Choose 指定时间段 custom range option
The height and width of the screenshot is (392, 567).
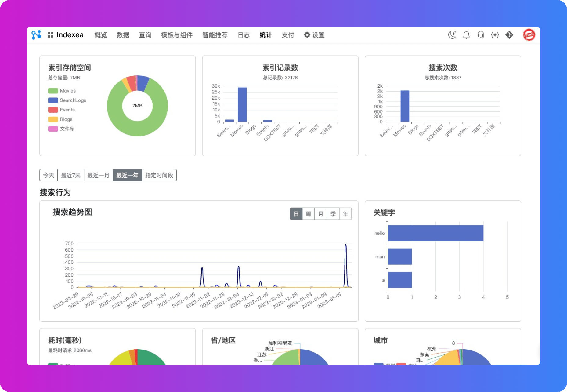[x=159, y=175]
